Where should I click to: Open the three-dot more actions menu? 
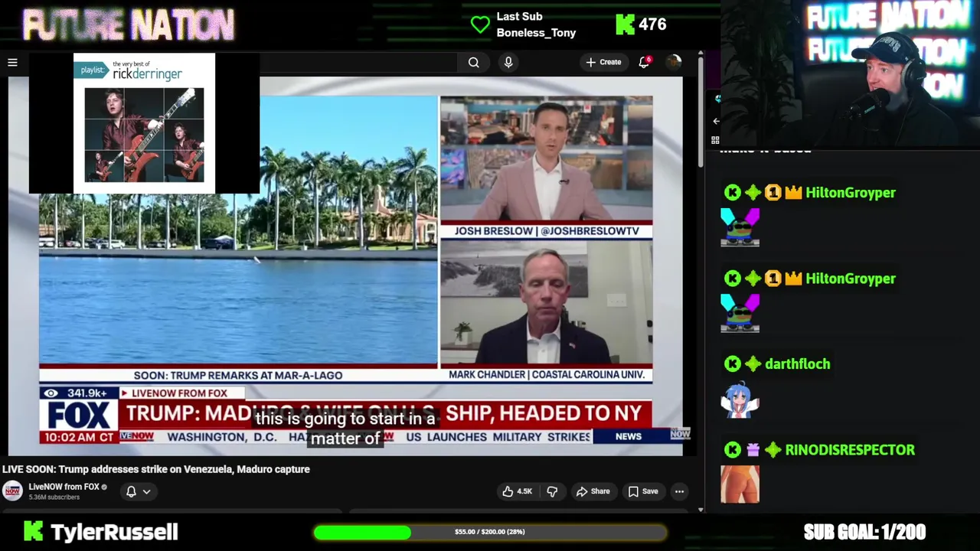[679, 491]
